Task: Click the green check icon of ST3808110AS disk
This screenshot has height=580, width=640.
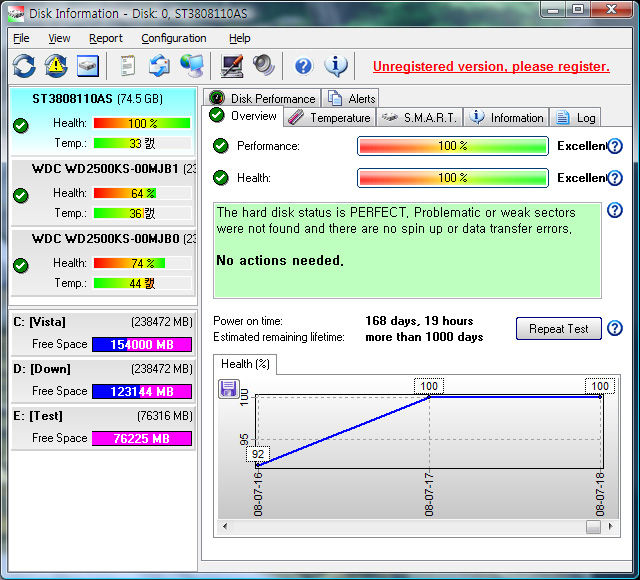Action: click(x=21, y=125)
